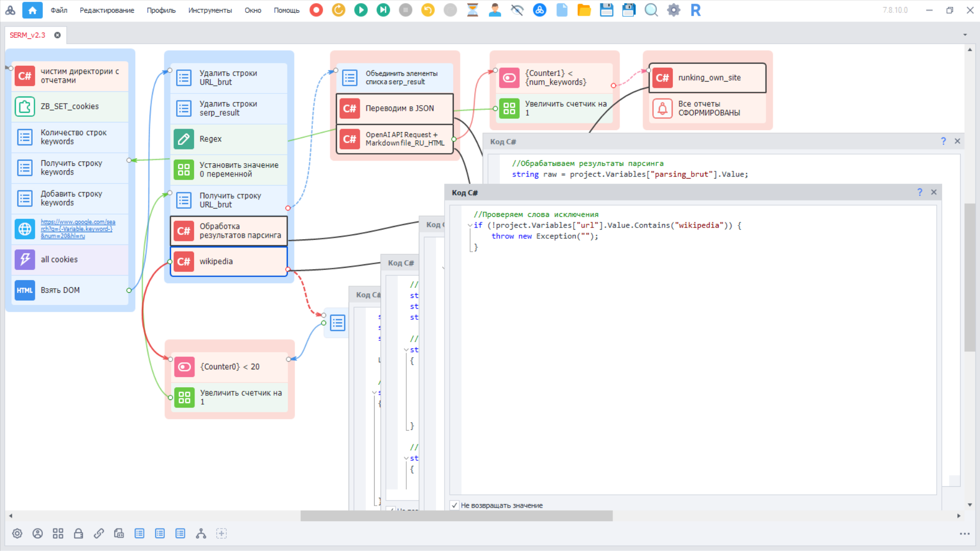Select the 'wikipedia' C# action block
The height and width of the screenshot is (551, 980).
pos(229,261)
